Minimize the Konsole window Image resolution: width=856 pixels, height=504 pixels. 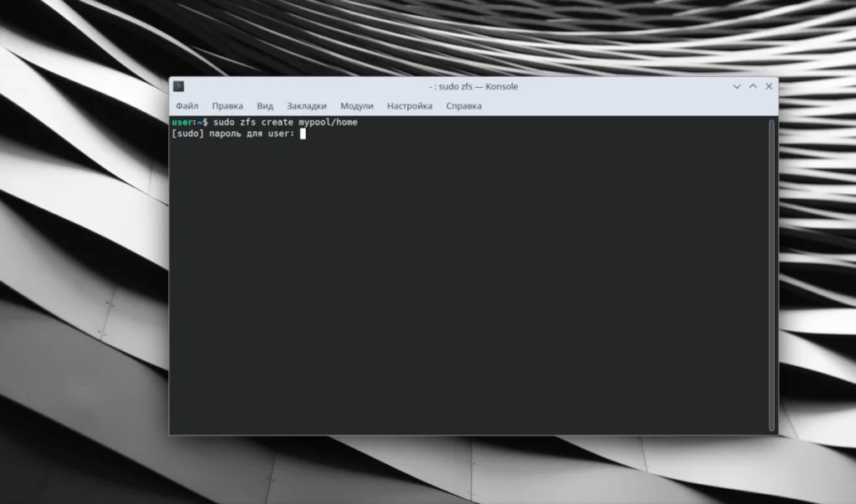[736, 86]
